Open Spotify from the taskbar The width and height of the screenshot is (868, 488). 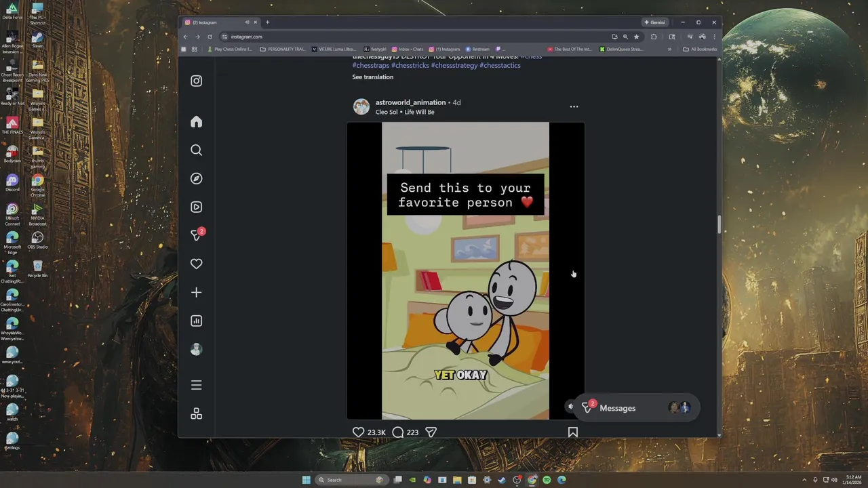pyautogui.click(x=547, y=480)
